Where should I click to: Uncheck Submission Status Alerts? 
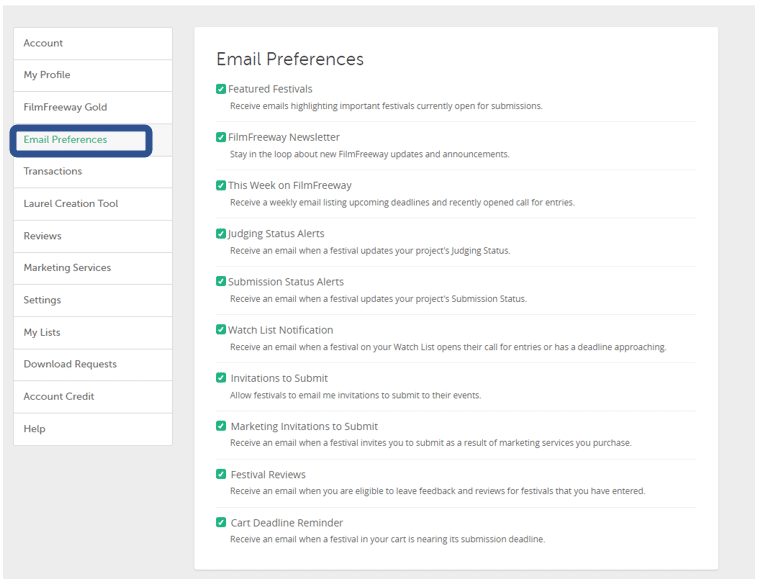click(221, 282)
